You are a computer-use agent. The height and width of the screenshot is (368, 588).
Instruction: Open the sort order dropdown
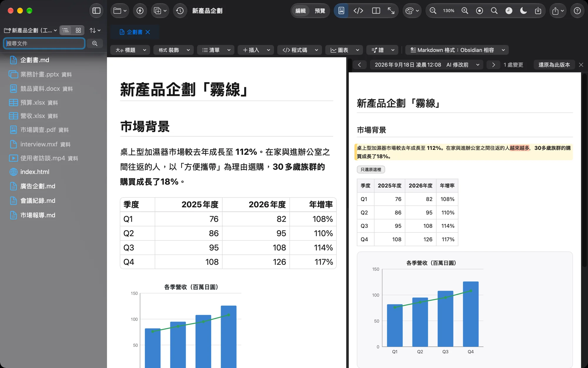coord(95,30)
